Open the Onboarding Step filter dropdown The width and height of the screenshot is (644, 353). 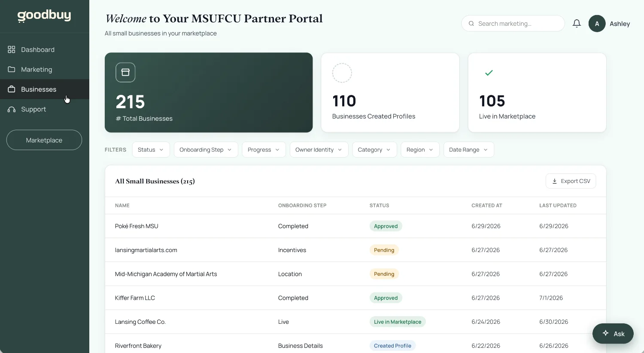pos(206,149)
